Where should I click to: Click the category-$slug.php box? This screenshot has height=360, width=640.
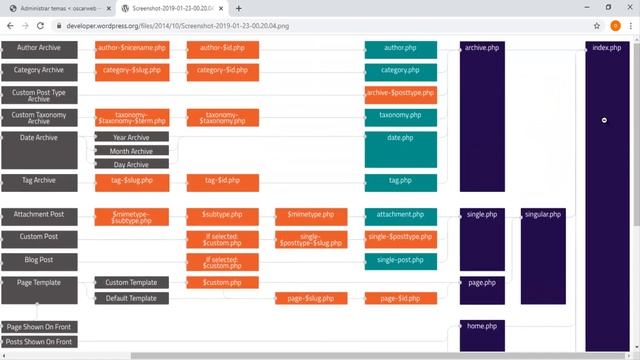click(x=132, y=72)
